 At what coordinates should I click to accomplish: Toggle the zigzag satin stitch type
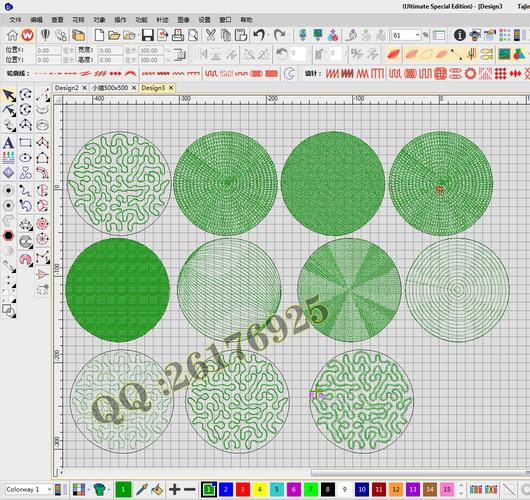(332, 73)
